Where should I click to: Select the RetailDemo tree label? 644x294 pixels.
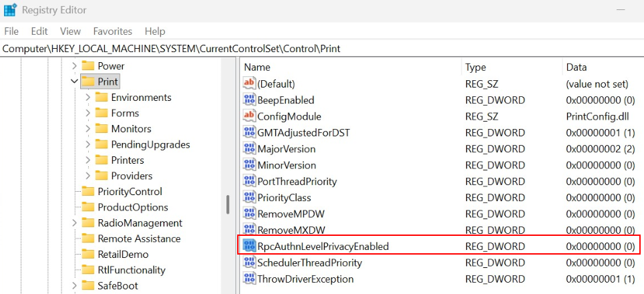coord(123,254)
